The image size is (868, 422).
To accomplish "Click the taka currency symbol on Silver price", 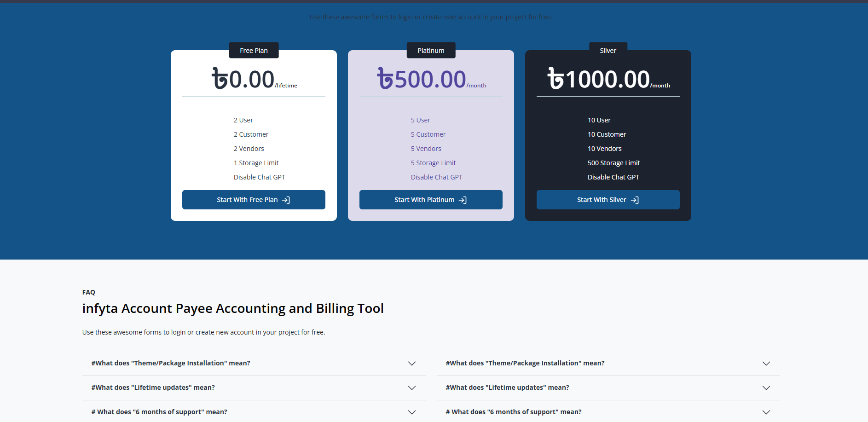I will [555, 79].
